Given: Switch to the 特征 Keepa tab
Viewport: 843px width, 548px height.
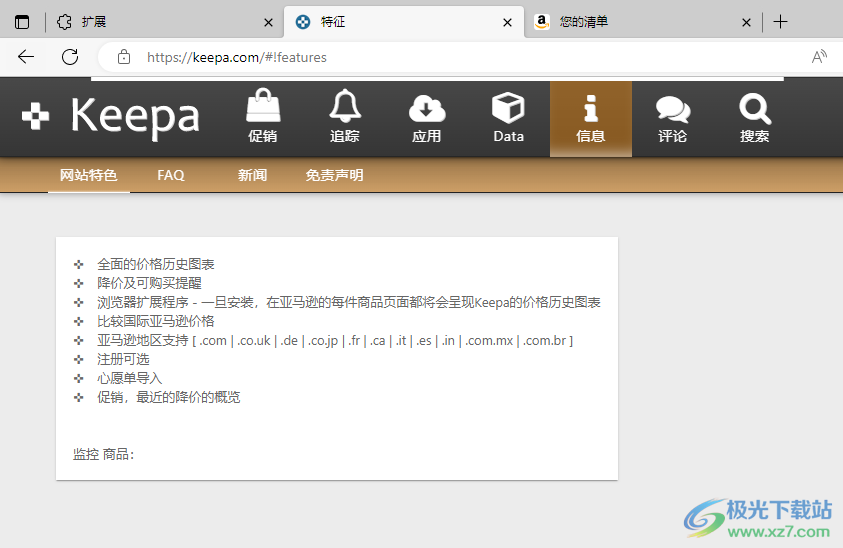Looking at the screenshot, I should 404,22.
